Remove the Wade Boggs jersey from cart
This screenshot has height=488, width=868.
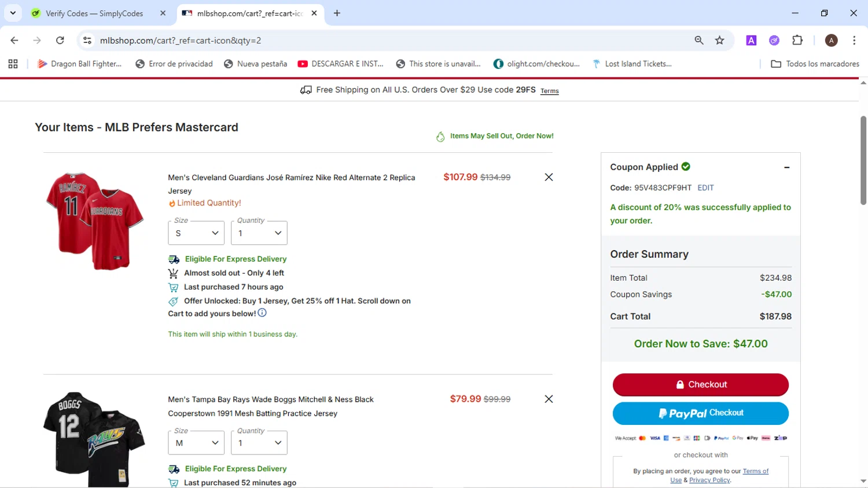pos(549,399)
